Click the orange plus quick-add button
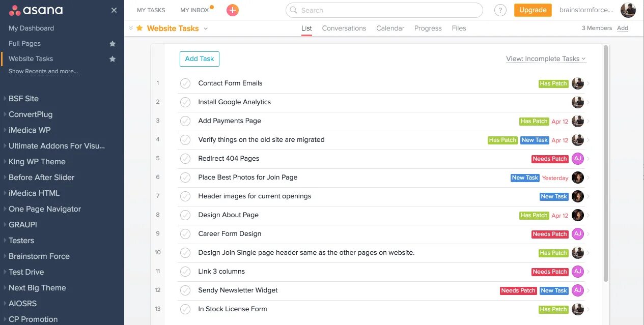Screen dimensions: 644x325 (x=233, y=10)
